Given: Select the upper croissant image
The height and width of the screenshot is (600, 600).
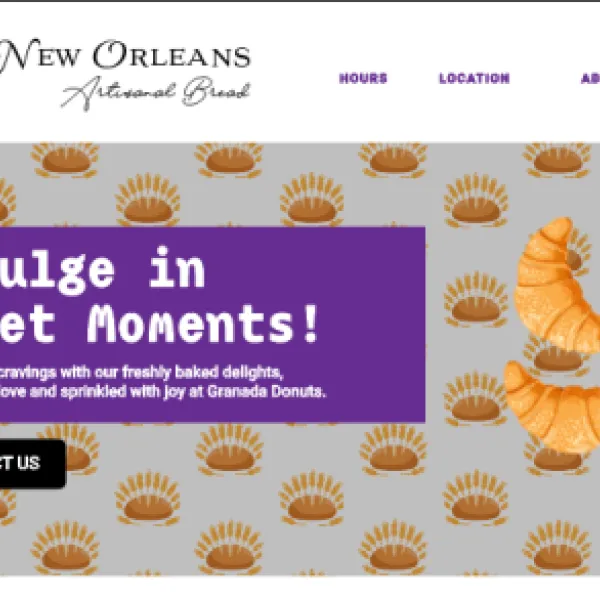Looking at the screenshot, I should (x=557, y=285).
